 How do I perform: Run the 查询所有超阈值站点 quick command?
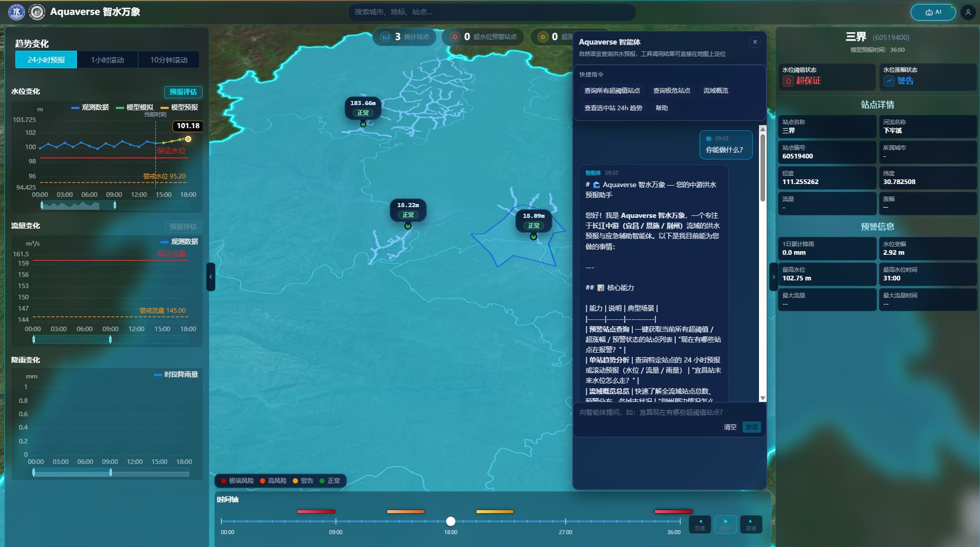(612, 91)
